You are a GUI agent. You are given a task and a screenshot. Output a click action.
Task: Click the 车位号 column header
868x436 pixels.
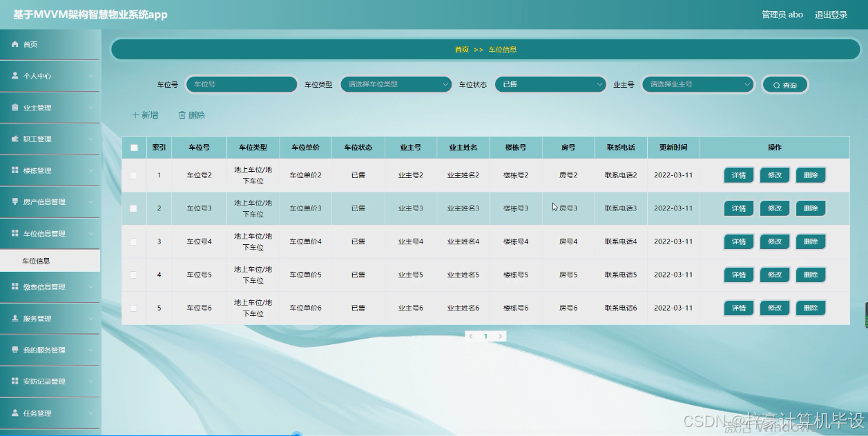tap(199, 148)
